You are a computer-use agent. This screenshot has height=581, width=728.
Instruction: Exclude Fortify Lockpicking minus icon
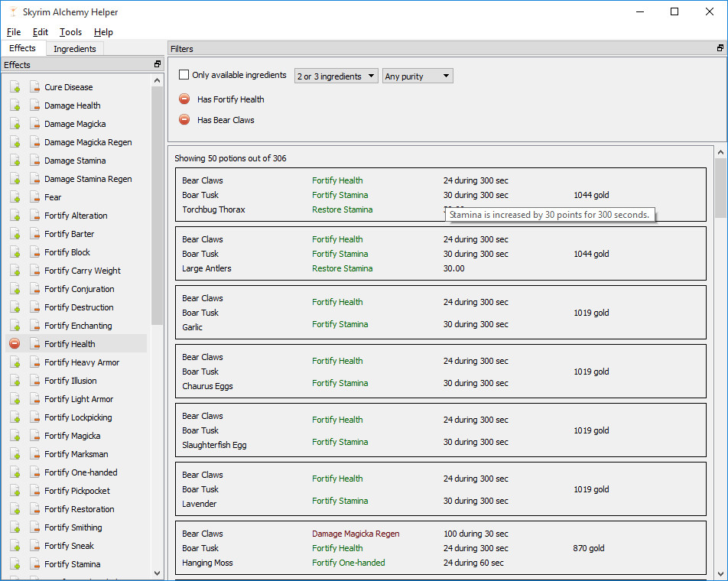[34, 417]
